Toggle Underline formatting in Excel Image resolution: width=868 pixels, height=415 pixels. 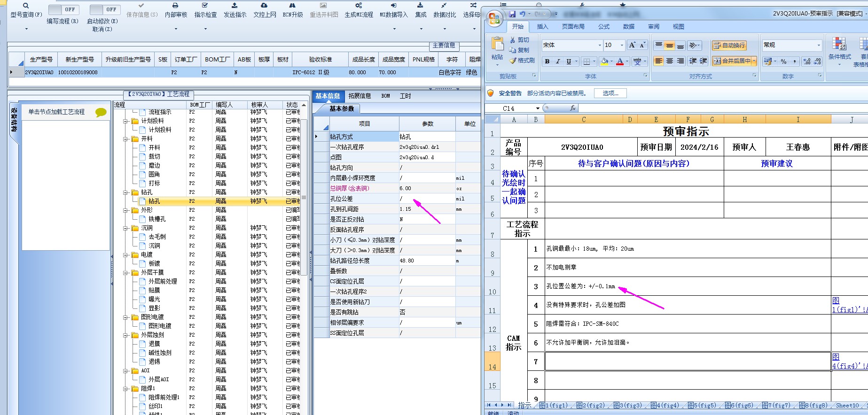point(569,61)
